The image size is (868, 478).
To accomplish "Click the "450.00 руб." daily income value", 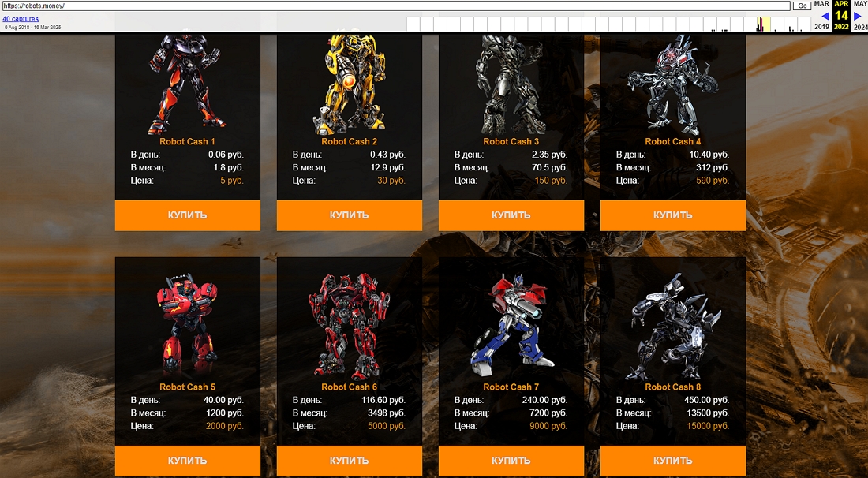I will [706, 400].
